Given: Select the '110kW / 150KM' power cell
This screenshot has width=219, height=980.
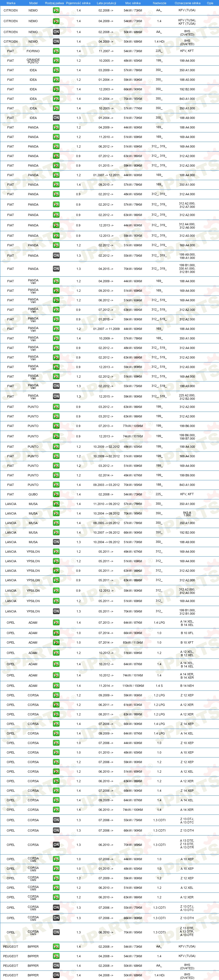Looking at the screenshot, I should [x=133, y=685].
